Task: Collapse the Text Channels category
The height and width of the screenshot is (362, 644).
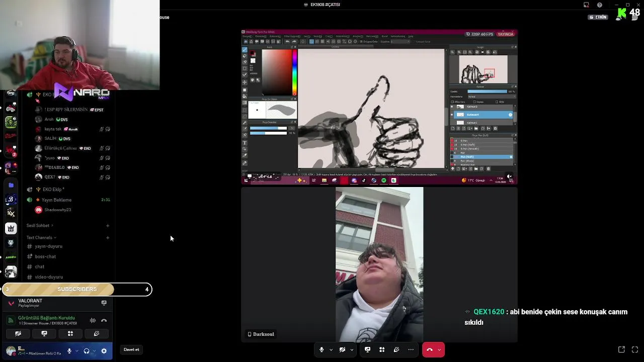Action: [41, 237]
